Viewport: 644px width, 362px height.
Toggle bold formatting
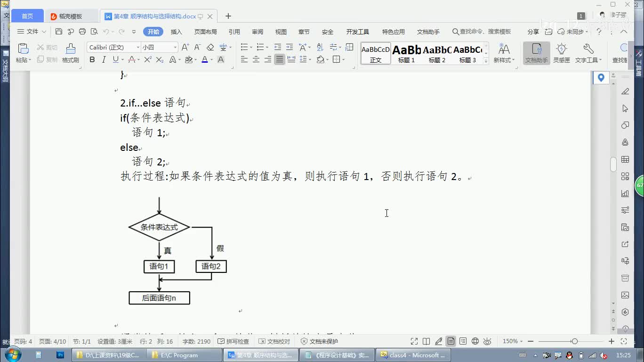click(92, 59)
